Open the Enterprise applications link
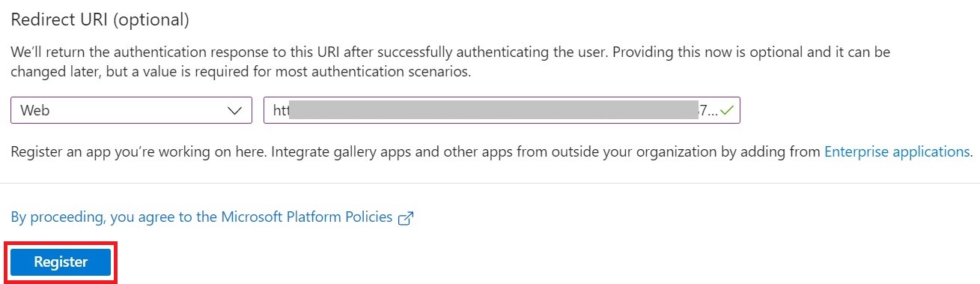This screenshot has height=284, width=980. click(x=896, y=151)
